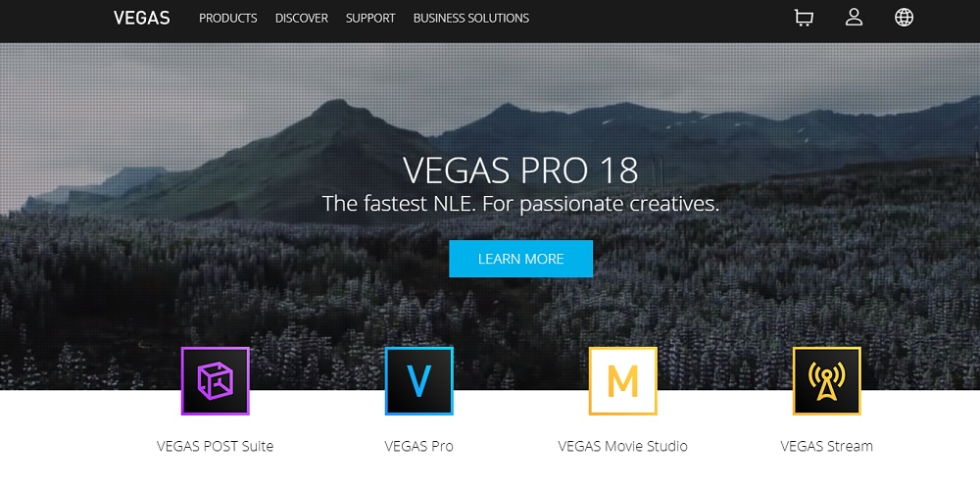Open the SUPPORT menu

(x=370, y=19)
